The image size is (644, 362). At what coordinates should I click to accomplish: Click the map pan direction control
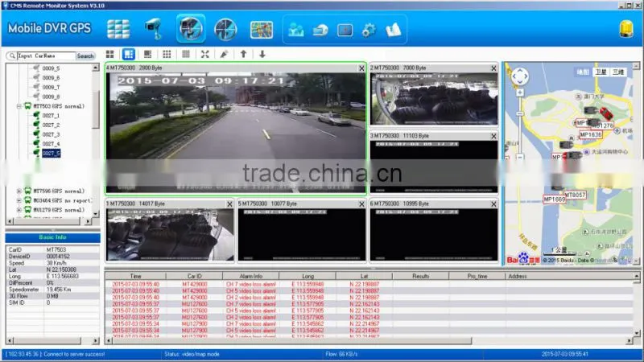click(520, 76)
